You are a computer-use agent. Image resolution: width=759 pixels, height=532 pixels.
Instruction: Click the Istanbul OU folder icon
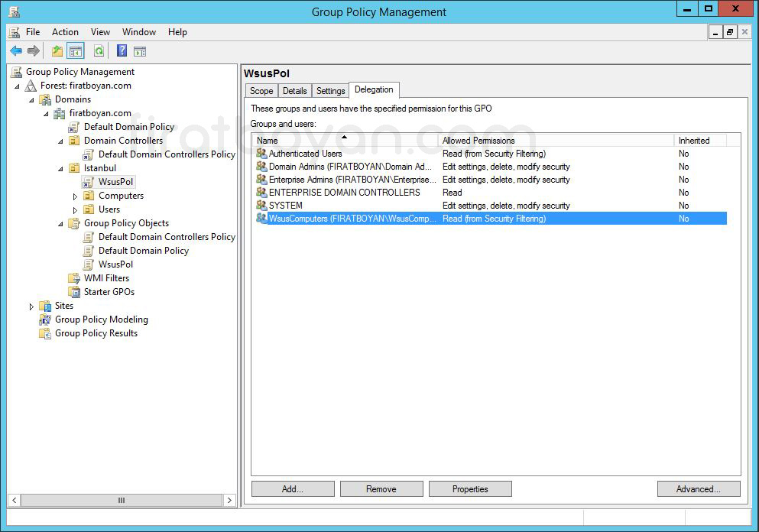75,168
